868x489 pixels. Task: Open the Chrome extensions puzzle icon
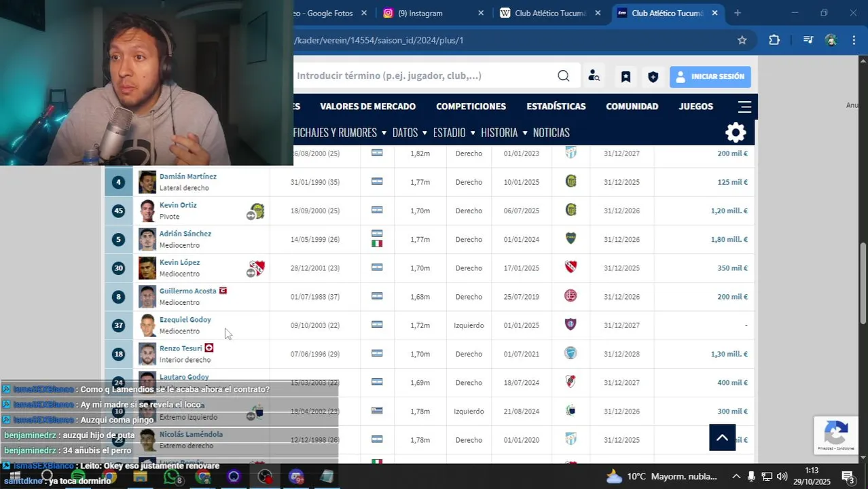pyautogui.click(x=774, y=40)
